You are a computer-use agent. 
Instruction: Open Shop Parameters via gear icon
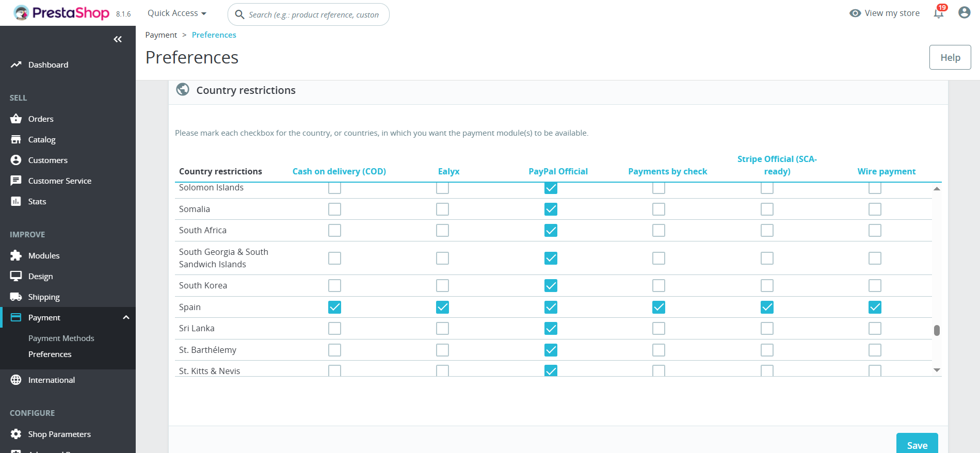click(16, 434)
